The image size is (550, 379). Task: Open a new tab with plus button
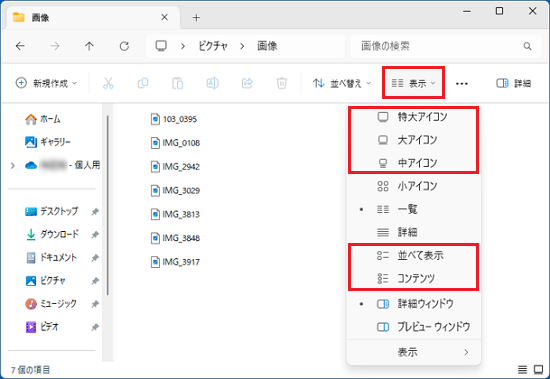tap(196, 18)
